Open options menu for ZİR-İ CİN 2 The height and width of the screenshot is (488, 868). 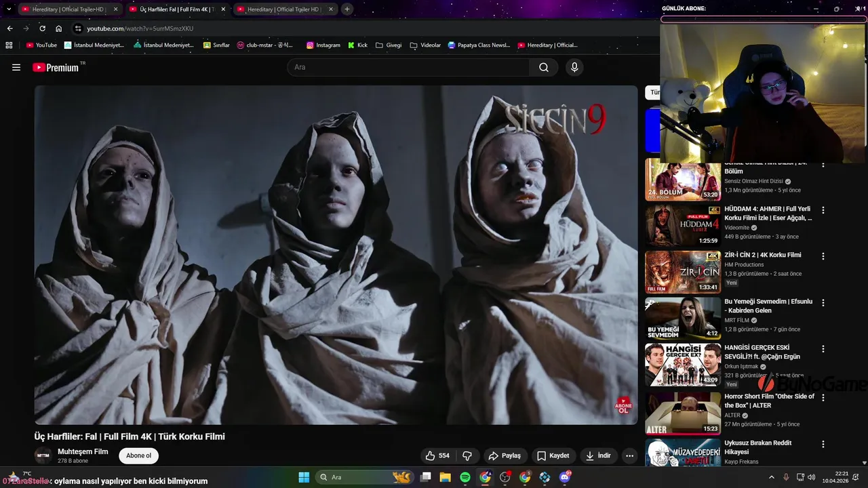[x=823, y=256]
